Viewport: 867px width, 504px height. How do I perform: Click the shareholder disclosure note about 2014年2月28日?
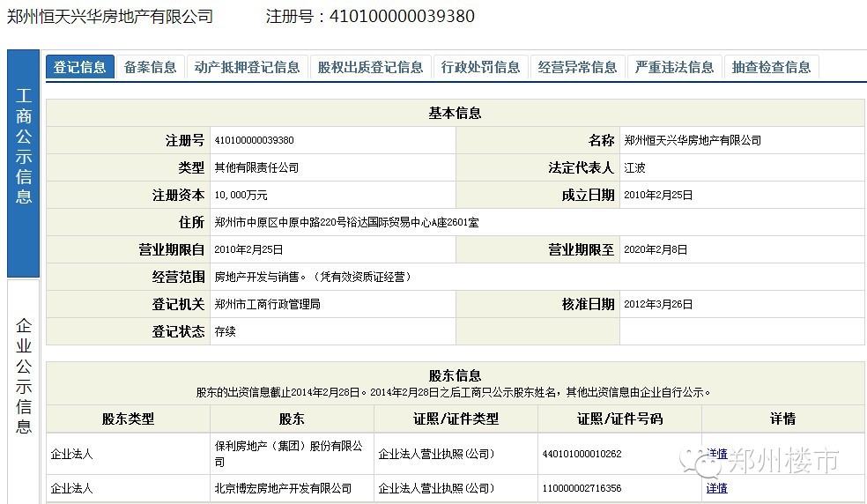[x=454, y=392]
